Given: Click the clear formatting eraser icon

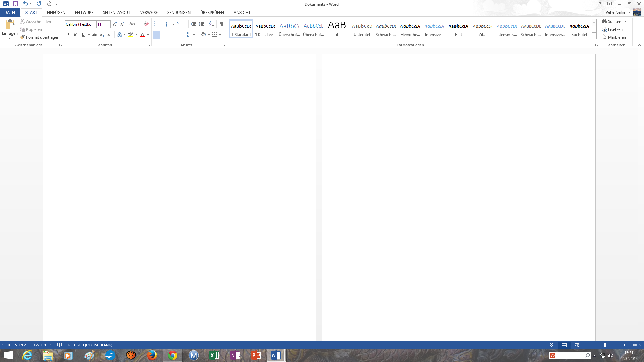Looking at the screenshot, I should 146,24.
